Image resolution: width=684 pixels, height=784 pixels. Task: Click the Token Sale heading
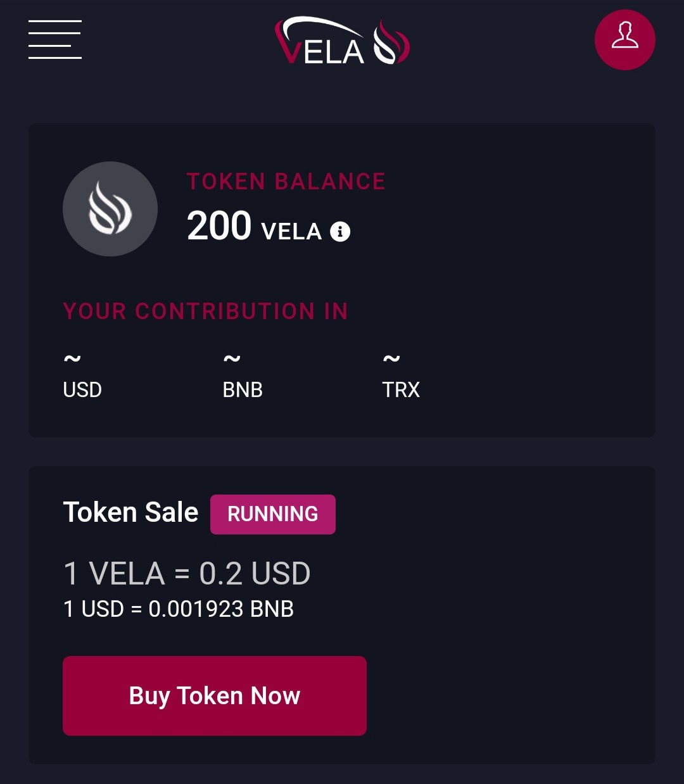pyautogui.click(x=130, y=512)
